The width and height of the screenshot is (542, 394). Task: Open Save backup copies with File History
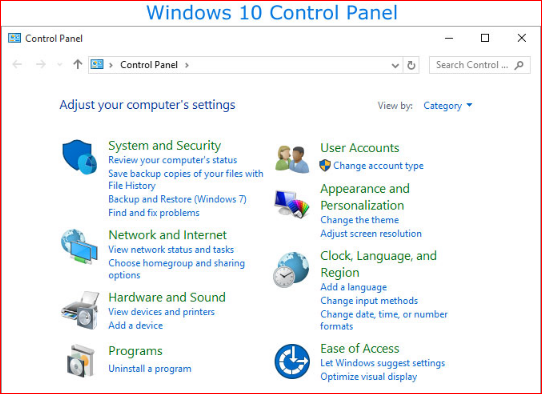pos(186,179)
